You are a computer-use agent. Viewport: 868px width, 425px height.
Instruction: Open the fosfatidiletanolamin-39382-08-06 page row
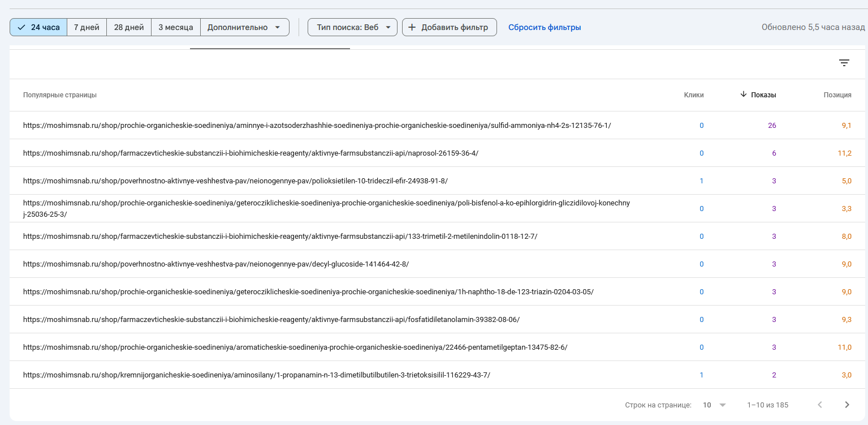pos(271,319)
